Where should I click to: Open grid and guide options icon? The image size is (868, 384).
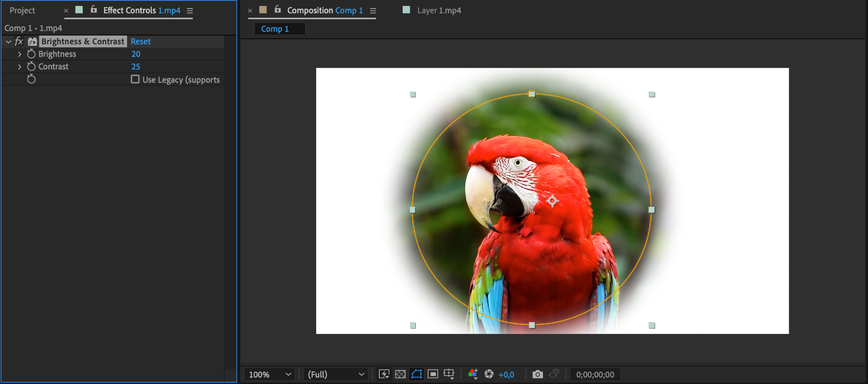[449, 374]
